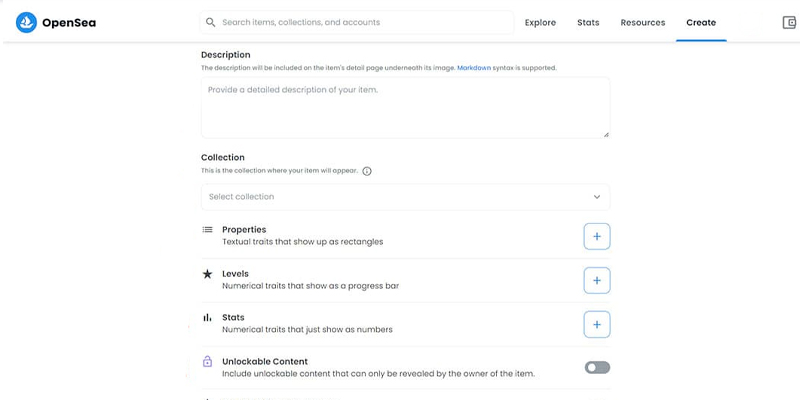Viewport: 800px width, 400px height.
Task: Select the Create tab
Action: 701,22
